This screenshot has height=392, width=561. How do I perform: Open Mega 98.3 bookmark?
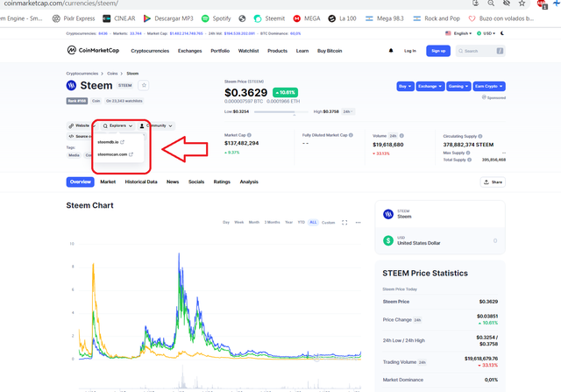(x=384, y=18)
